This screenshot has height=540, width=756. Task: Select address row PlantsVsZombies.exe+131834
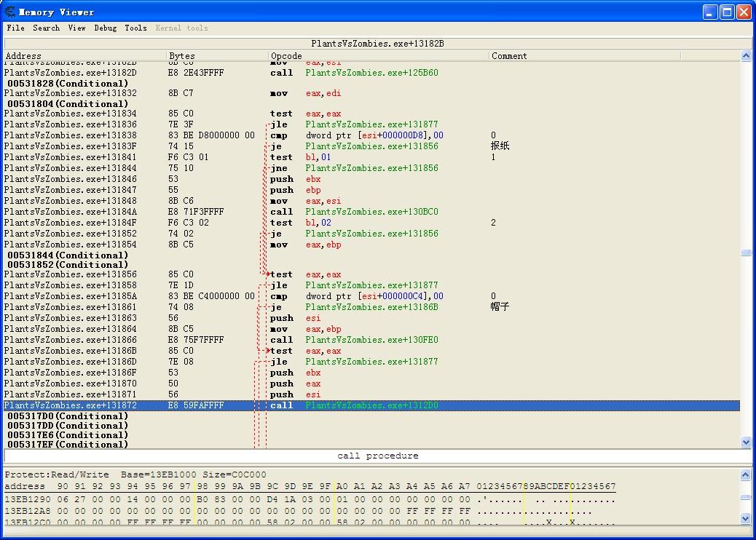[371, 114]
